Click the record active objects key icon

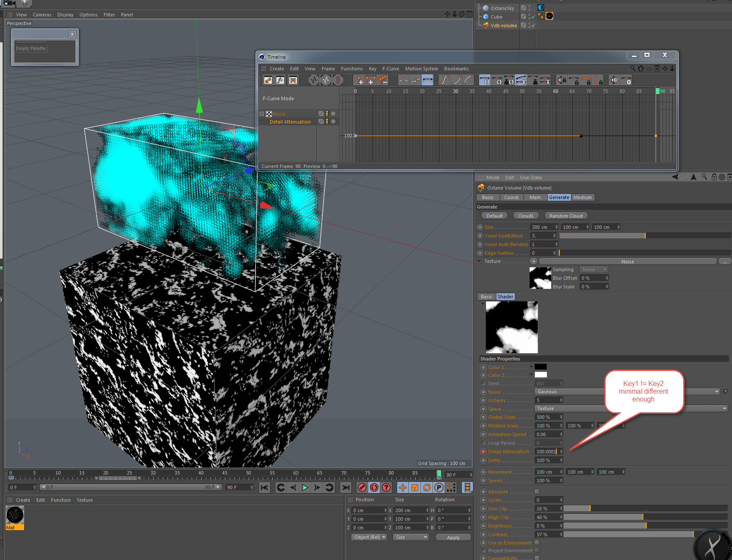click(362, 487)
